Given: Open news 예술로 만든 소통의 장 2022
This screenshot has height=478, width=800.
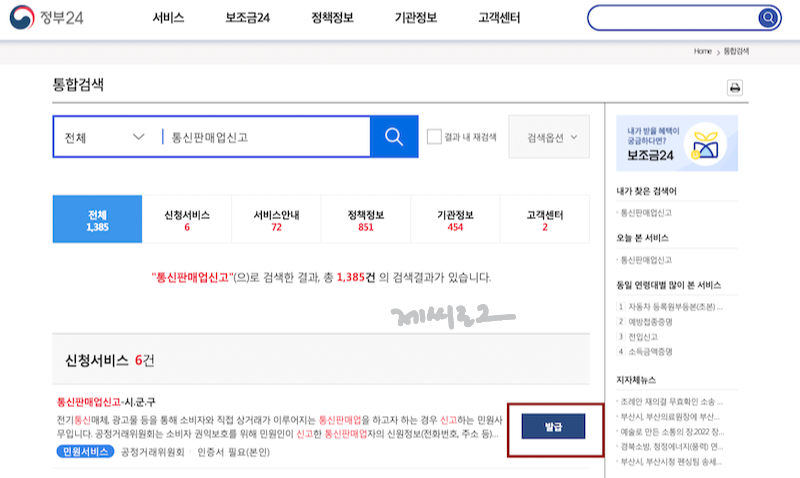Looking at the screenshot, I should pos(672,432).
